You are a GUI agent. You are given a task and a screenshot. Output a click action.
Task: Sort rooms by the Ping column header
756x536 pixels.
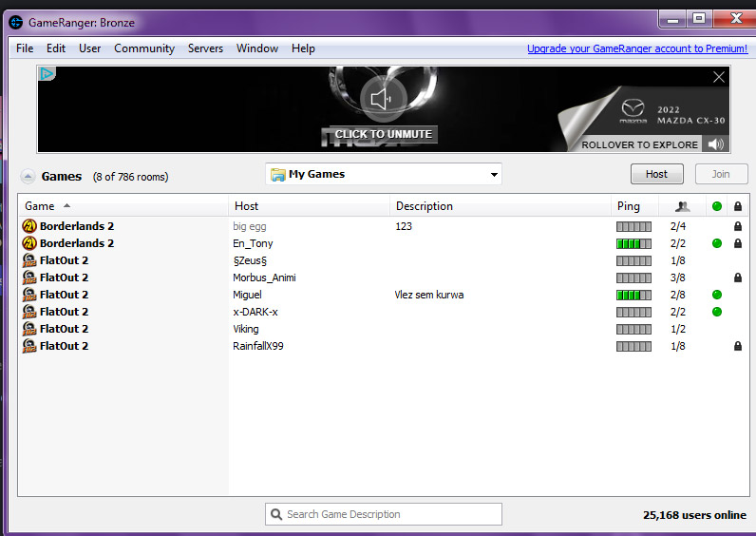point(634,206)
